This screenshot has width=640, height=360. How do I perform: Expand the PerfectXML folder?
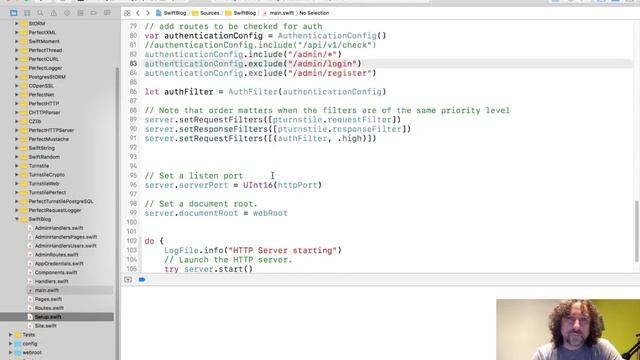(16, 32)
